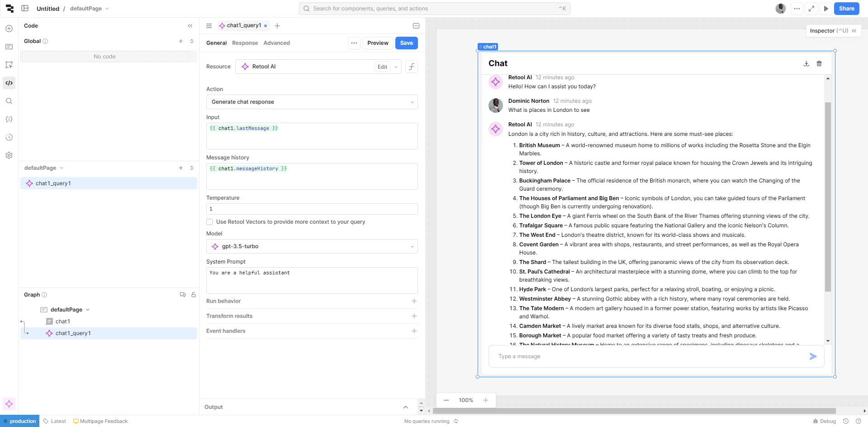Toggle Graph comments icon
Viewport: 868px width, 427px height.
coord(183,295)
